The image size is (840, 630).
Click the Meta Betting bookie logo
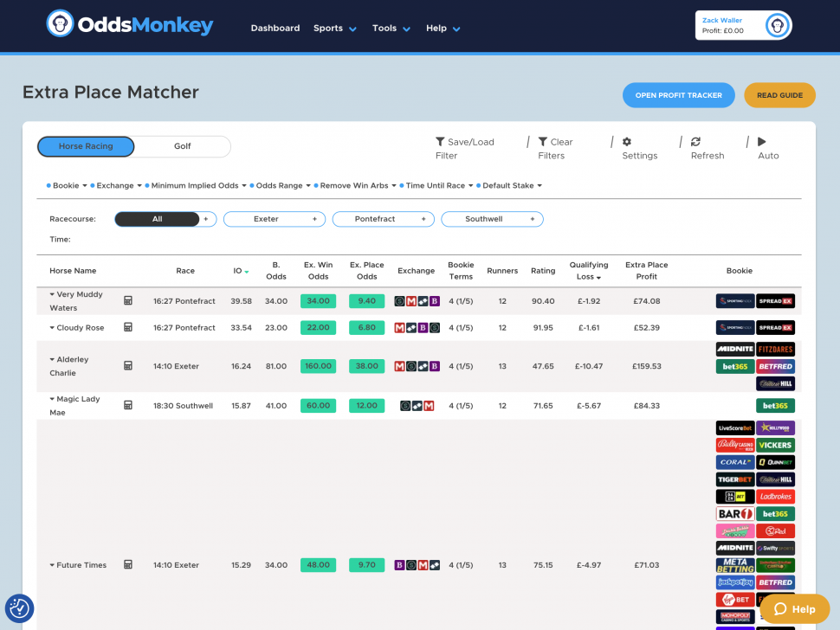point(735,565)
